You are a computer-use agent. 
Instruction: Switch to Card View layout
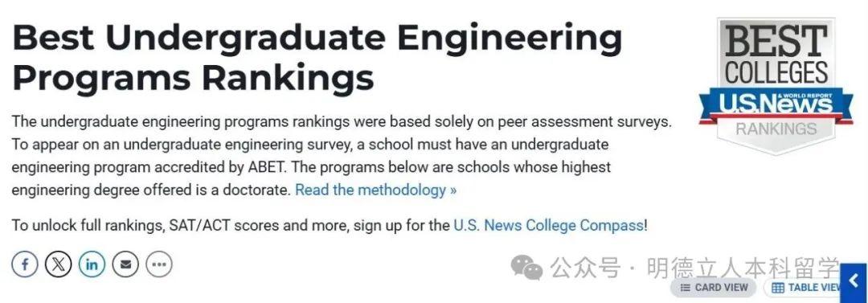pyautogui.click(x=714, y=288)
